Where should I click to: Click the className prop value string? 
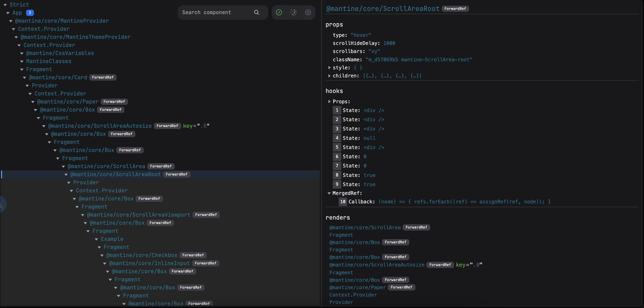point(419,59)
